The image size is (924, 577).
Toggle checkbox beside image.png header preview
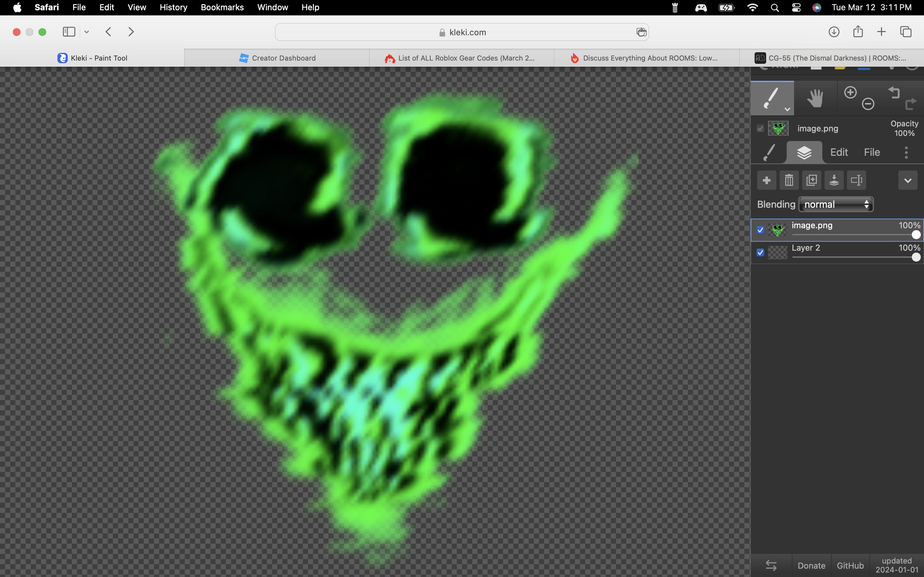click(760, 129)
